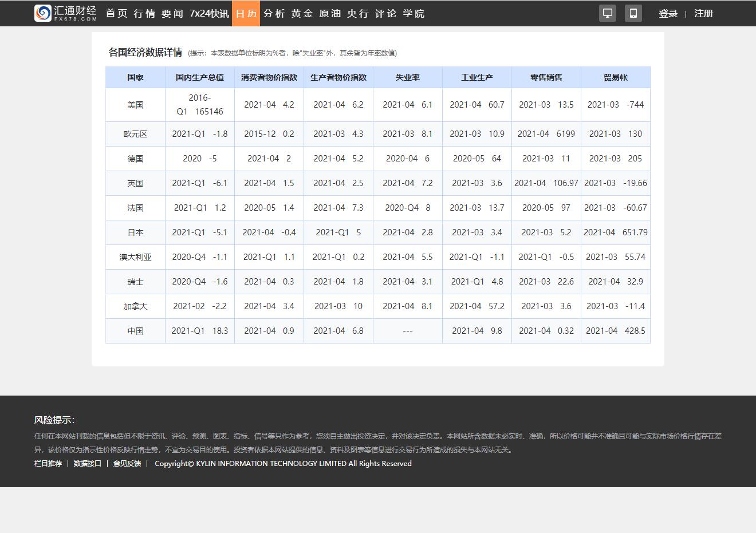Click the 意见反馈 feedback link
The image size is (756, 533).
point(127,464)
